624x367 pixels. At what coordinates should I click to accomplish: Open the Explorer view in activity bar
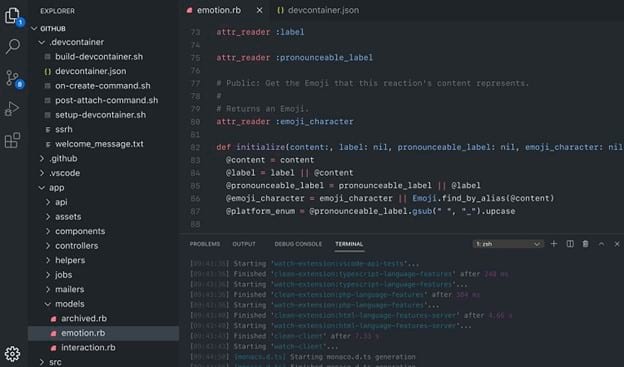[x=12, y=16]
